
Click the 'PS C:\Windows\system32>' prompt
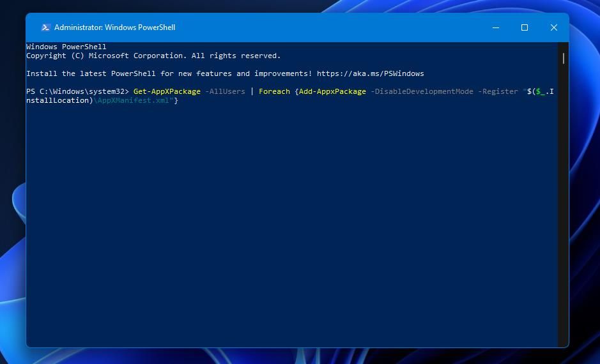coord(78,91)
